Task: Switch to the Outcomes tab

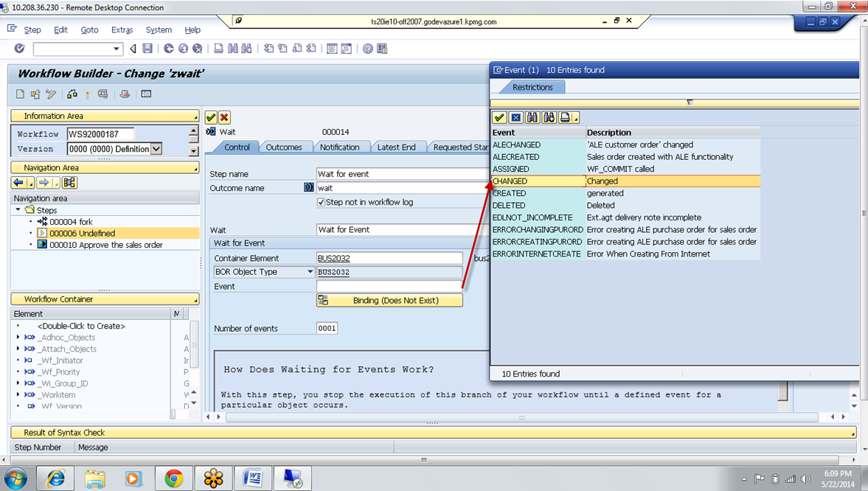Action: [285, 147]
